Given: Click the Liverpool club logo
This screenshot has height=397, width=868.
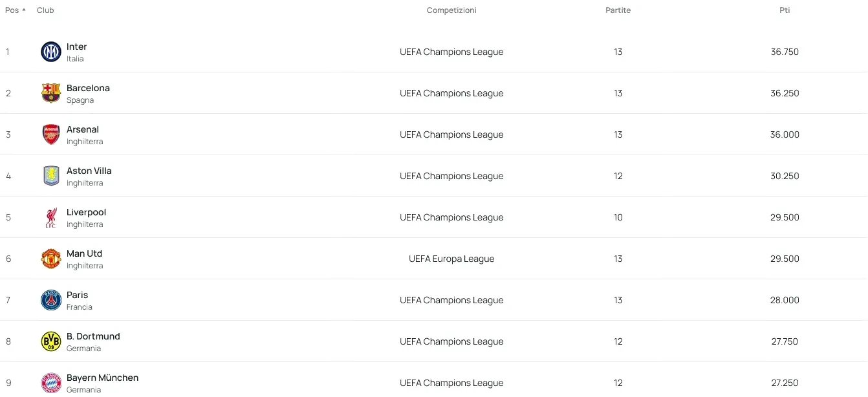Looking at the screenshot, I should click(51, 217).
